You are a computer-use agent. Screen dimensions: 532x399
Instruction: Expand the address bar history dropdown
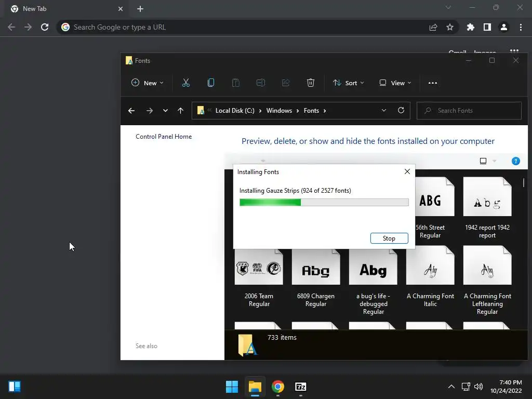384,110
